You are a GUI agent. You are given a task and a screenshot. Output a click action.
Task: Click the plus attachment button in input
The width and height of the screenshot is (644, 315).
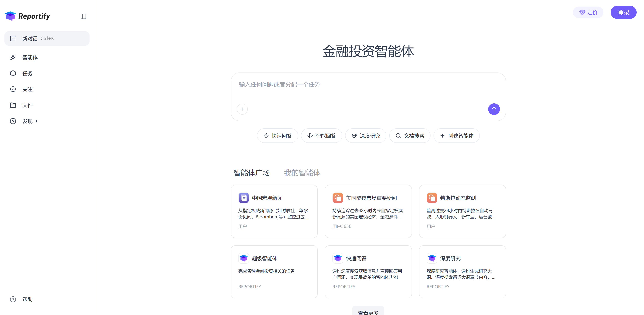tap(242, 109)
